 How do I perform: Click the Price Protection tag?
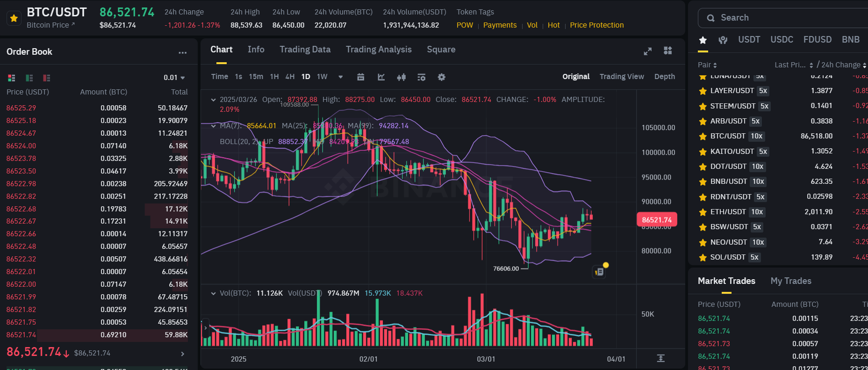tap(597, 25)
